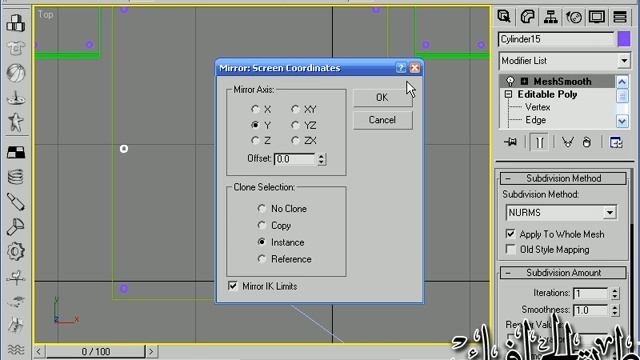Click time slider next-frame arrow
Screen dimensions: 640x360
pyautogui.click(x=151, y=351)
